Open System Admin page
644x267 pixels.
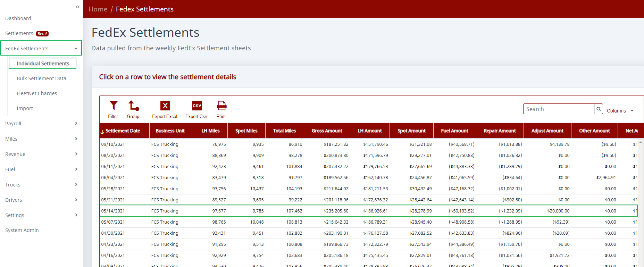click(22, 230)
